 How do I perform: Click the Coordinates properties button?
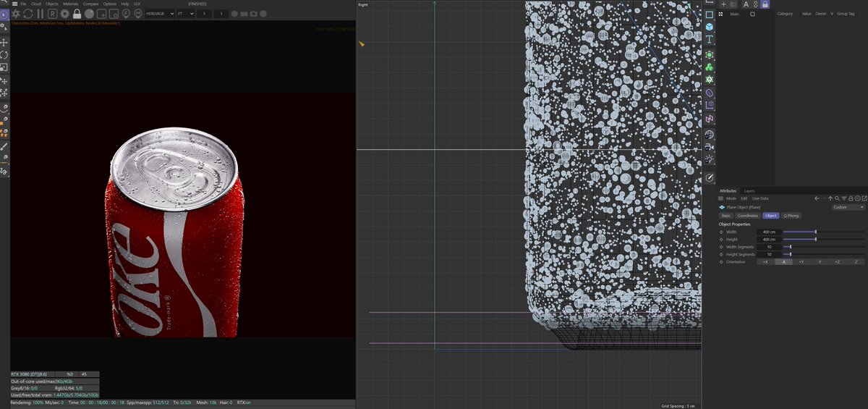747,216
